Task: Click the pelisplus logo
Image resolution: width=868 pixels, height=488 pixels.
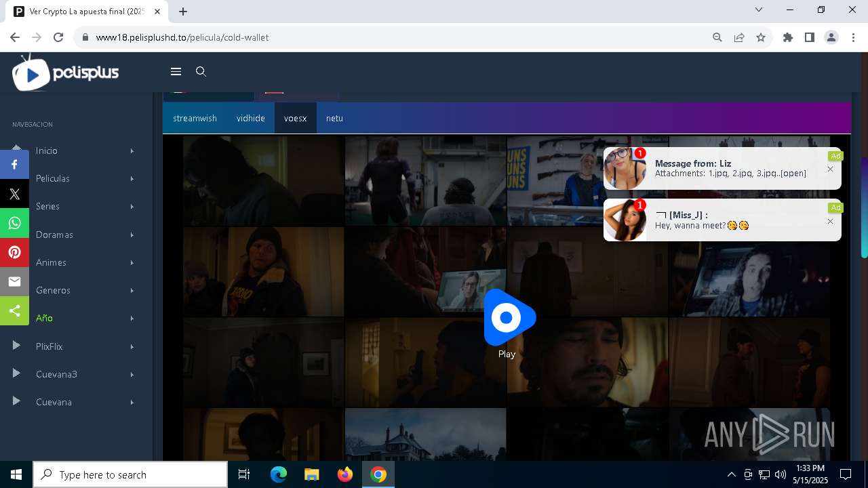Action: pos(66,72)
